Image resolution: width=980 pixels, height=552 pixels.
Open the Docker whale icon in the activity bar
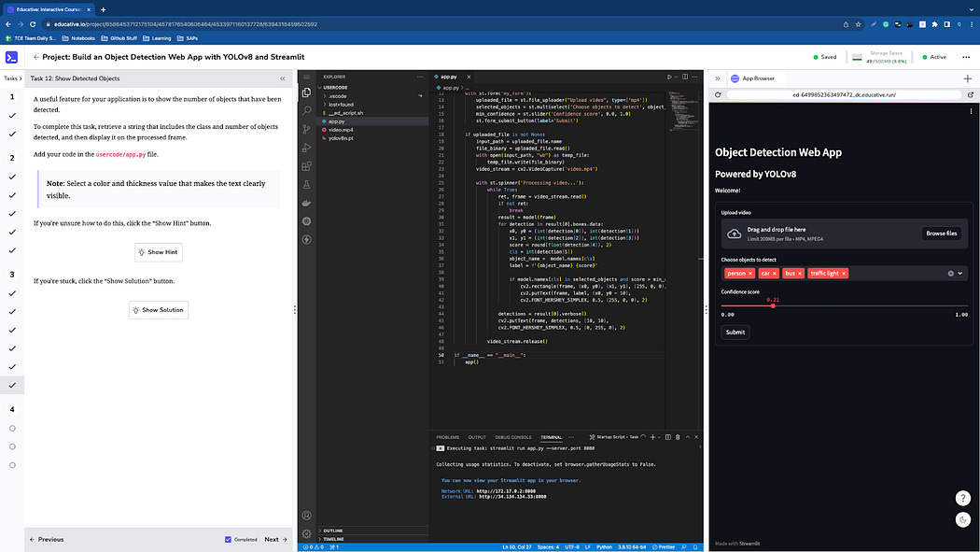point(306,203)
